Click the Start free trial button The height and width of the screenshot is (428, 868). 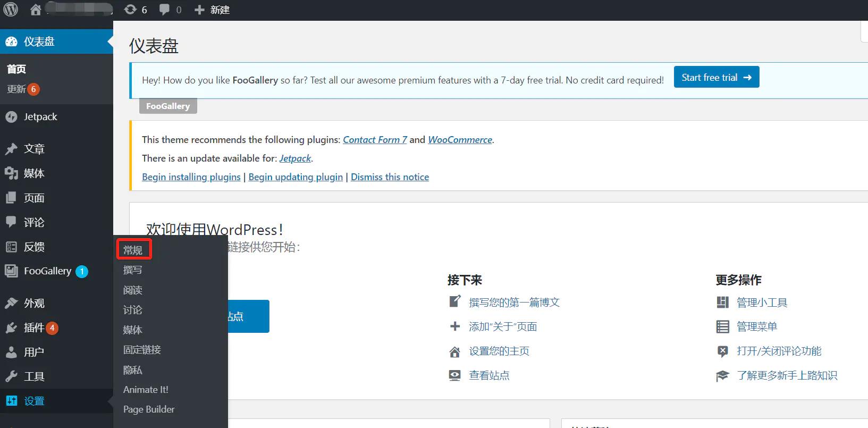point(717,77)
